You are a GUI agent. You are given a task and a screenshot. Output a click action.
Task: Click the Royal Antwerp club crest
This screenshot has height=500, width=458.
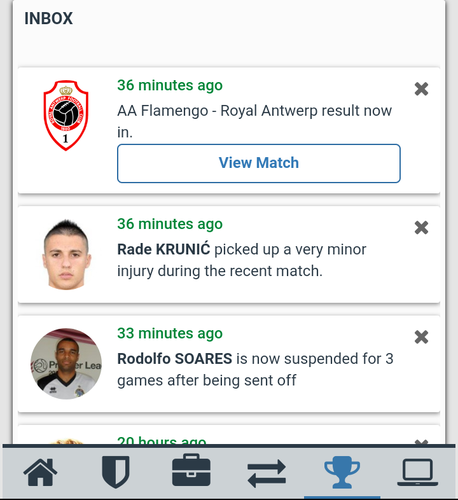(66, 115)
